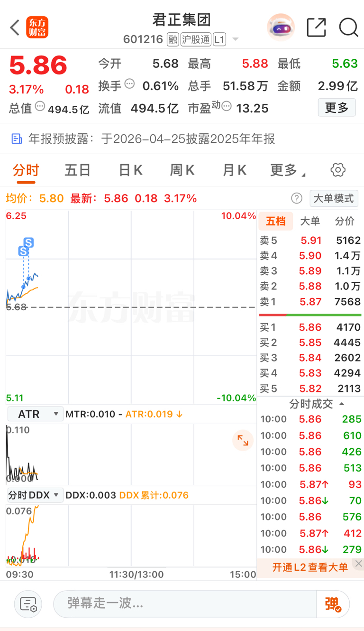Open the 分时DDX indicator dropdown

point(36,495)
